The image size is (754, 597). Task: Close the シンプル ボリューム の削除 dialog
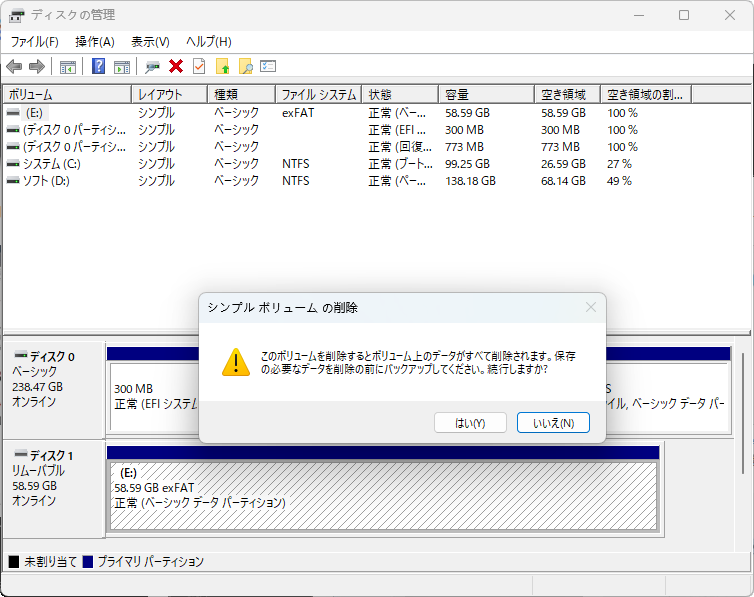[590, 308]
